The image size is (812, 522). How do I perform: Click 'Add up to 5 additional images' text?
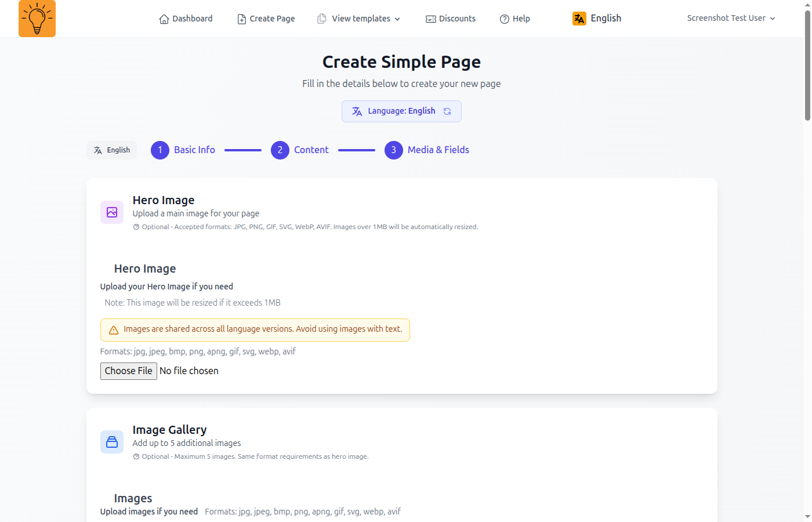click(x=187, y=443)
